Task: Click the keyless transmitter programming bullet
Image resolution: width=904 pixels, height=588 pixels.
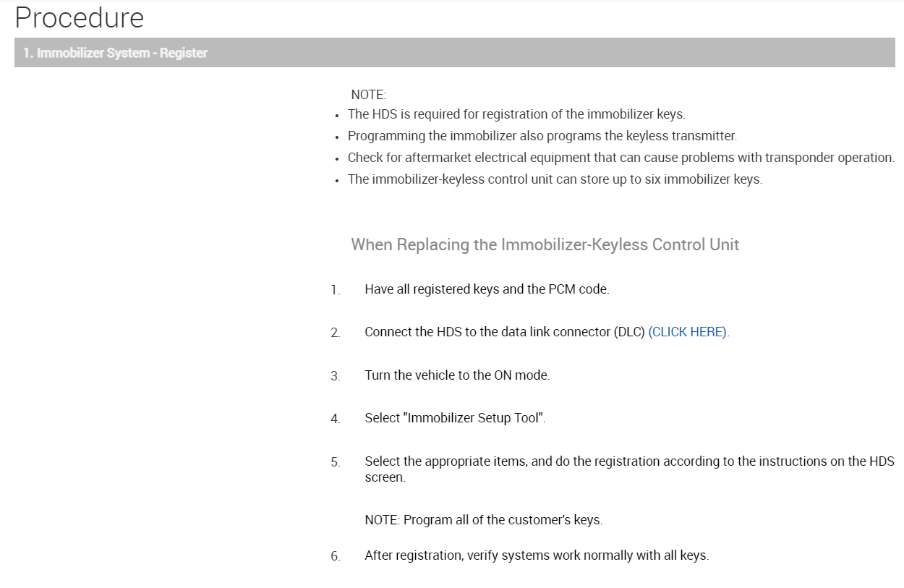Action: (x=542, y=136)
